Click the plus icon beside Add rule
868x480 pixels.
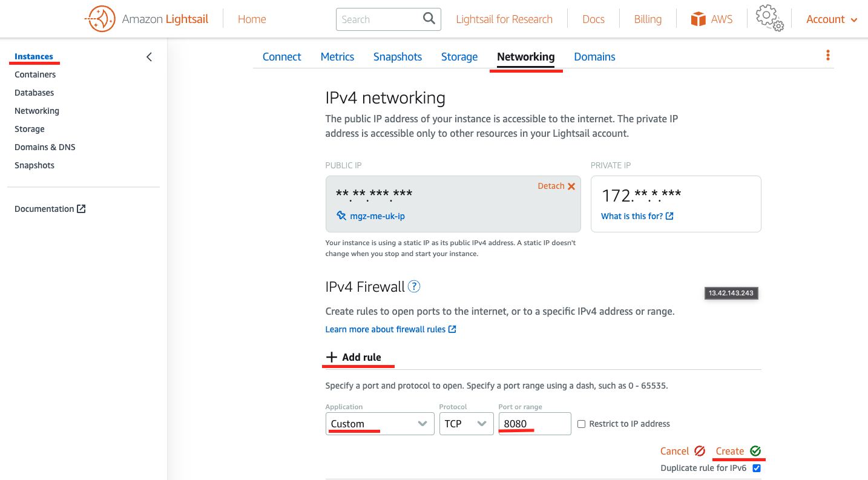pyautogui.click(x=331, y=357)
